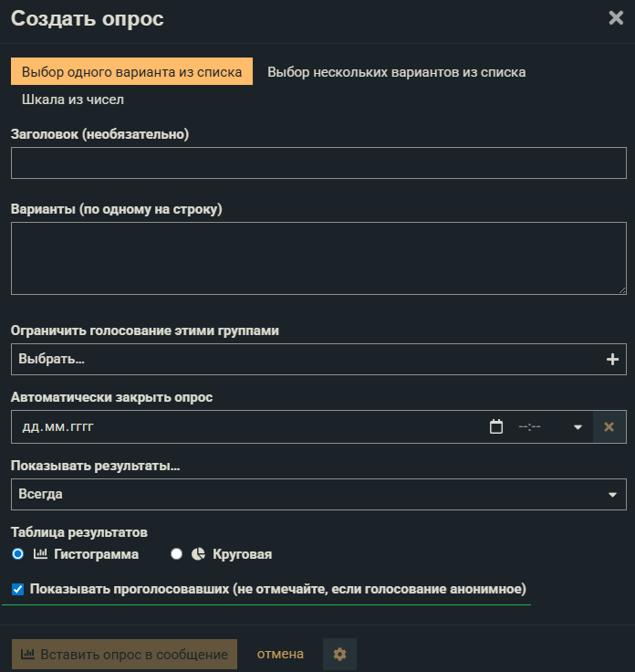
Task: Select the Круговая radio button
Action: 177,553
